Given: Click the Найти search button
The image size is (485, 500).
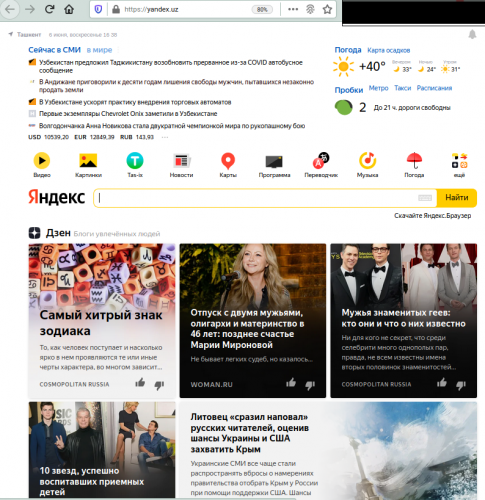Looking at the screenshot, I should tap(457, 198).
